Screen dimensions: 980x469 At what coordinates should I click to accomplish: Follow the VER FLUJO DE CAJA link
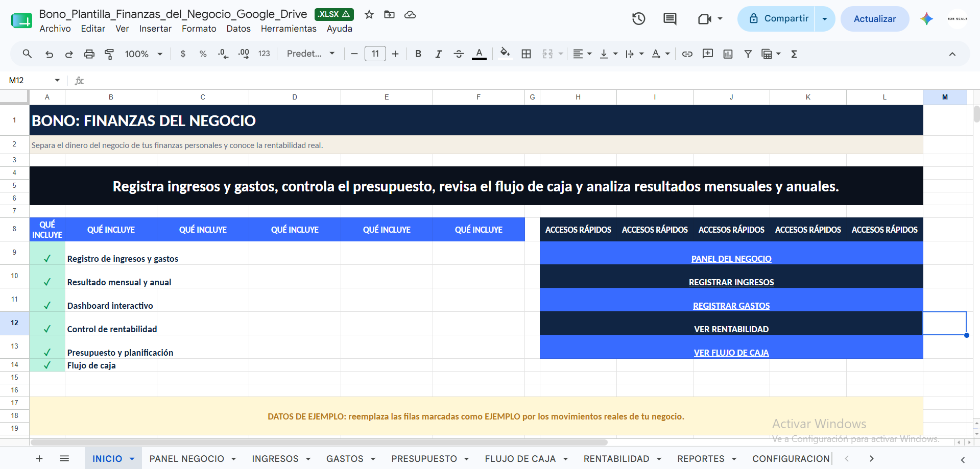731,353
